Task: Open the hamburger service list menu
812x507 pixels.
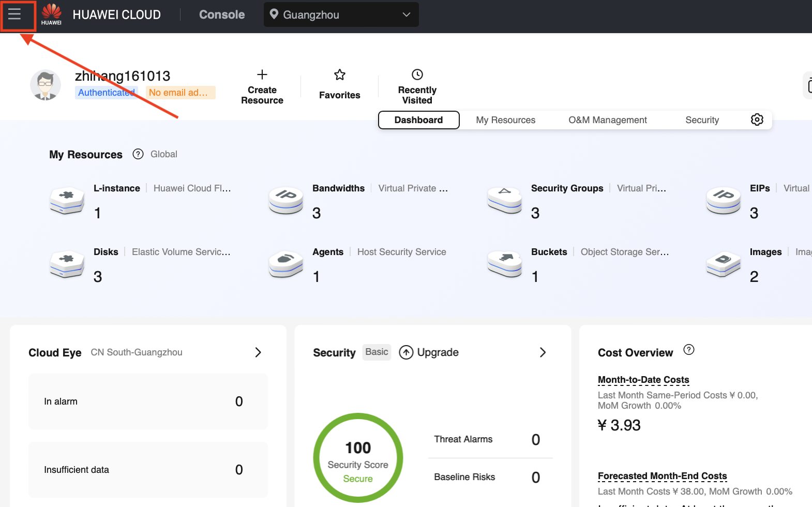Action: pyautogui.click(x=14, y=14)
